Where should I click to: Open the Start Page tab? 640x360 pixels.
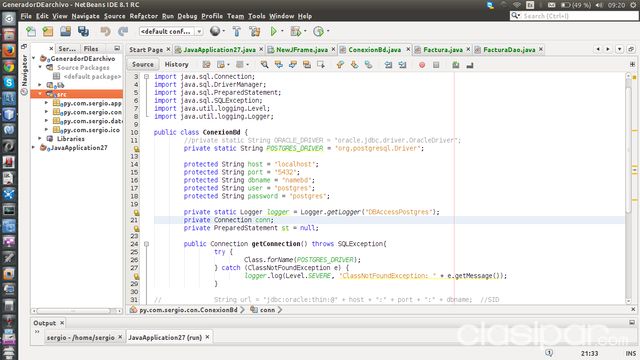click(x=146, y=49)
